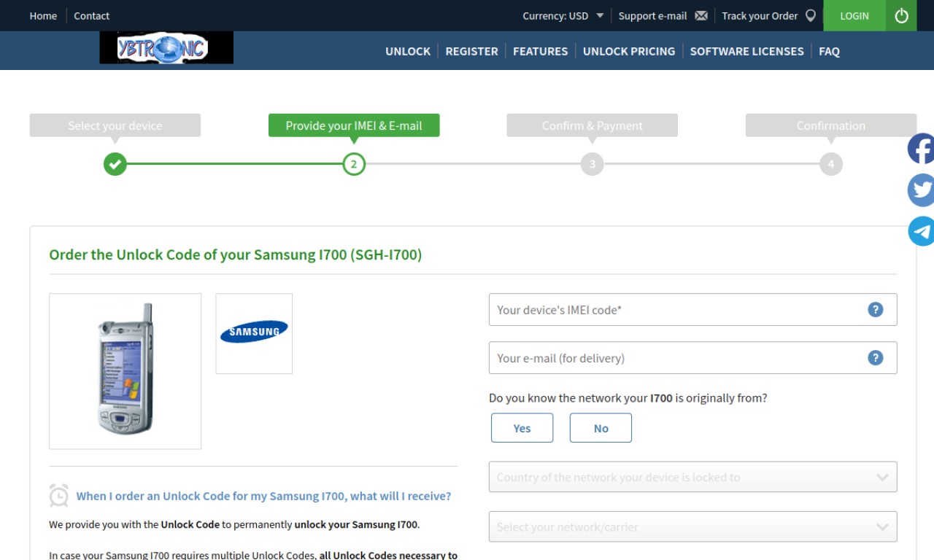Open the Facebook share icon
Viewport: 934px width, 560px height.
click(x=921, y=149)
